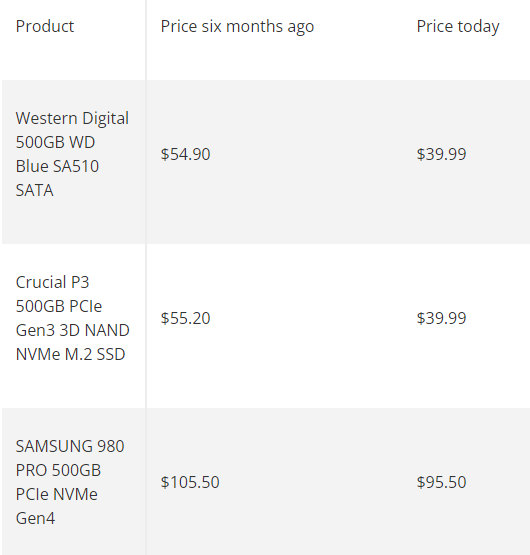Click the word SATA in first row
This screenshot has width=530, height=555.
click(35, 190)
